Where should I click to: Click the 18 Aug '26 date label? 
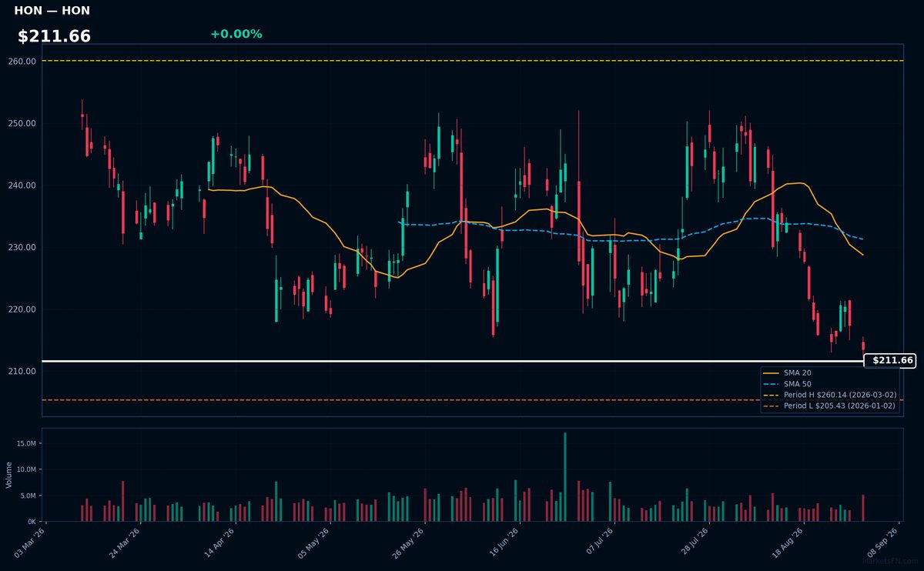tap(788, 543)
